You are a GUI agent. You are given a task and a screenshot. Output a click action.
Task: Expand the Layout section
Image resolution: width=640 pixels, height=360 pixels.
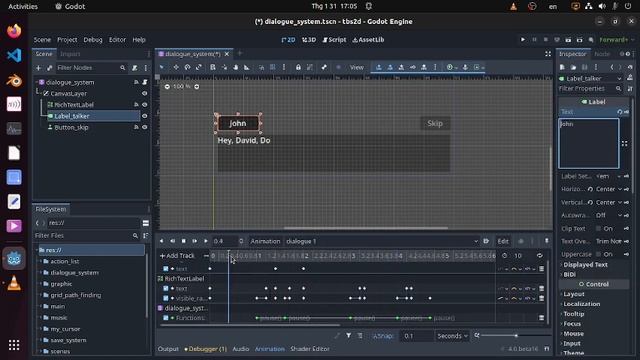coord(573,294)
